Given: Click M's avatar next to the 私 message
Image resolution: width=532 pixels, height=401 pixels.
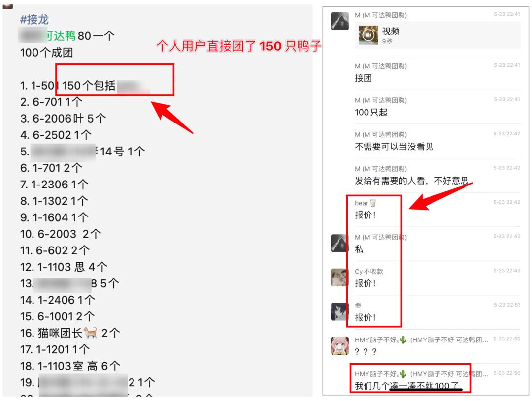Looking at the screenshot, I should pyautogui.click(x=339, y=243).
